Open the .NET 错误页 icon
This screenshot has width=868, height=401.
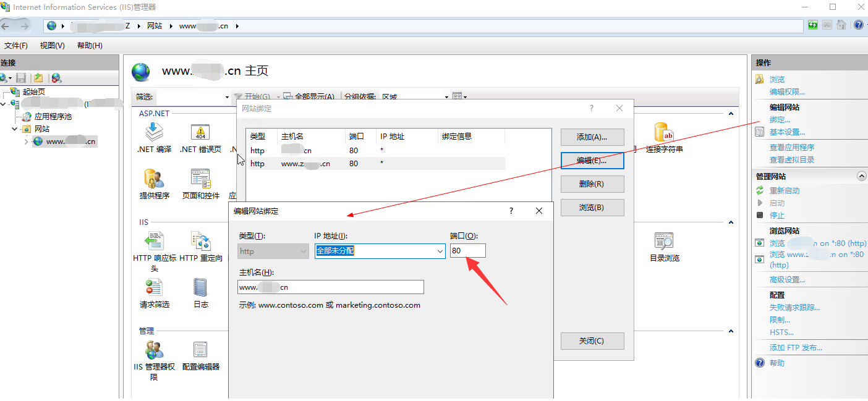pos(200,132)
